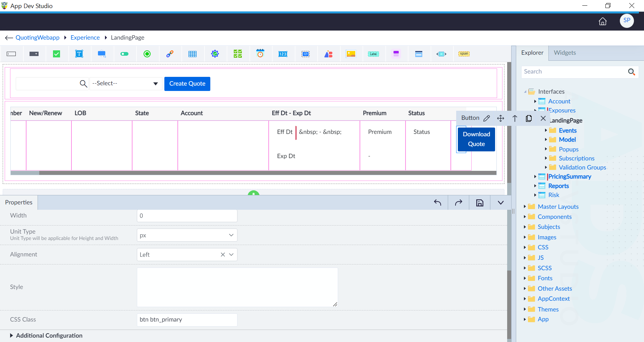Select the gear with checkmark widget icon
The height and width of the screenshot is (342, 644).
point(215,54)
